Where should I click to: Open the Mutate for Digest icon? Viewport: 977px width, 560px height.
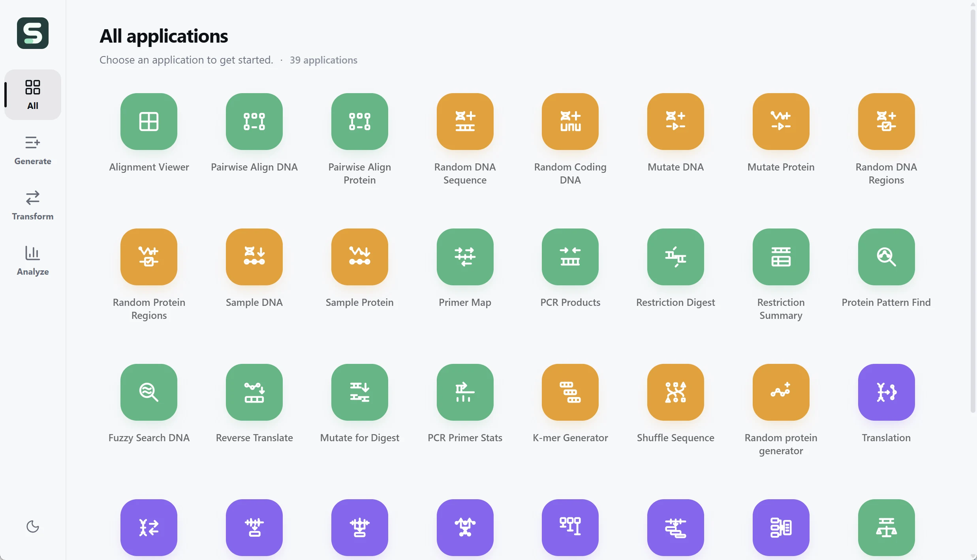click(360, 392)
